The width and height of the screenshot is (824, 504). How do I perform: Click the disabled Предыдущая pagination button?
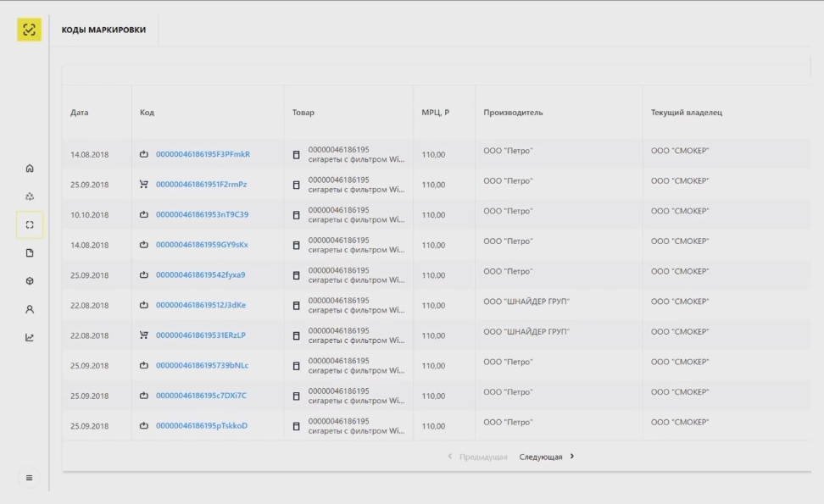point(483,457)
